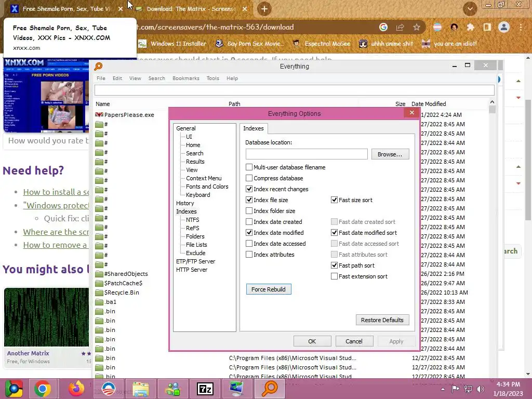Screen dimensions: 532x399
Task: Open Chrome's tab search dropdown chevron
Action: [x=470, y=9]
